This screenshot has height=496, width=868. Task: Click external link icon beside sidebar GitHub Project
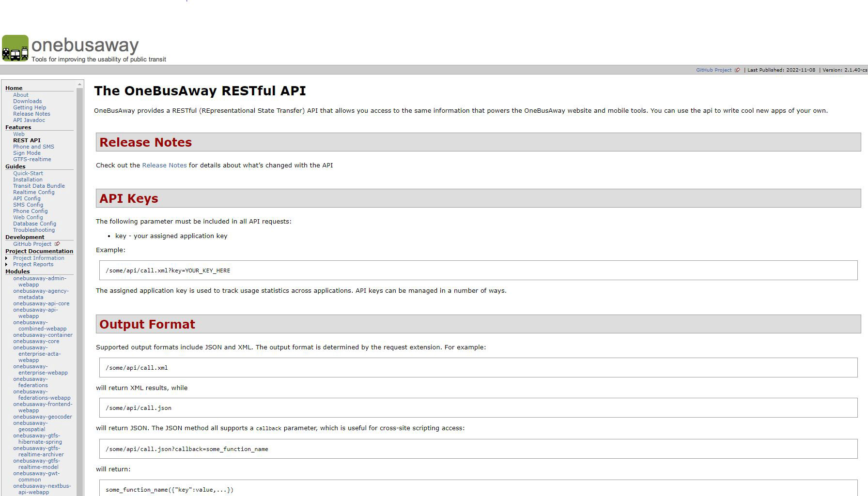(x=57, y=244)
